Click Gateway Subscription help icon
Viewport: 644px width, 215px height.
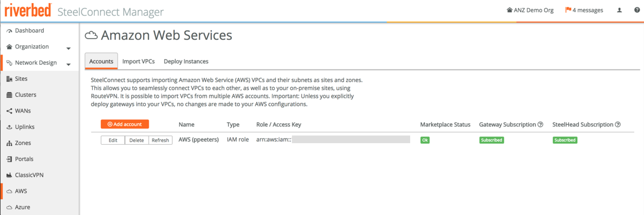[x=540, y=125]
